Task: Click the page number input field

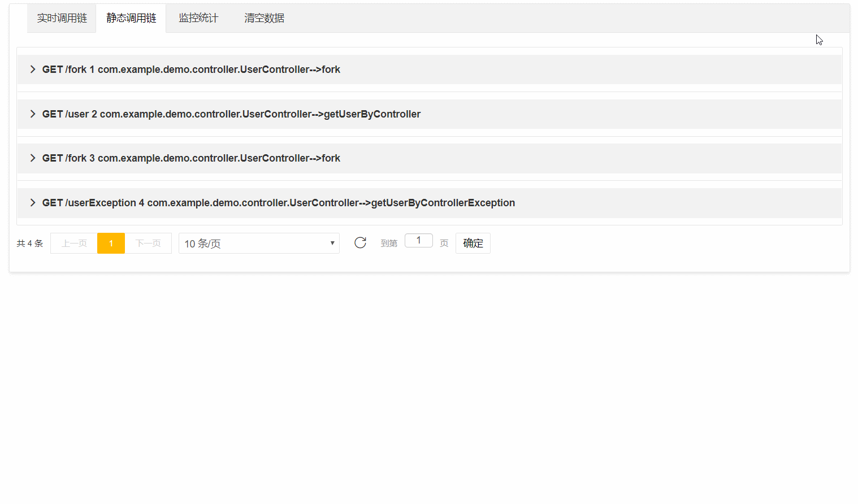Action: click(x=418, y=240)
